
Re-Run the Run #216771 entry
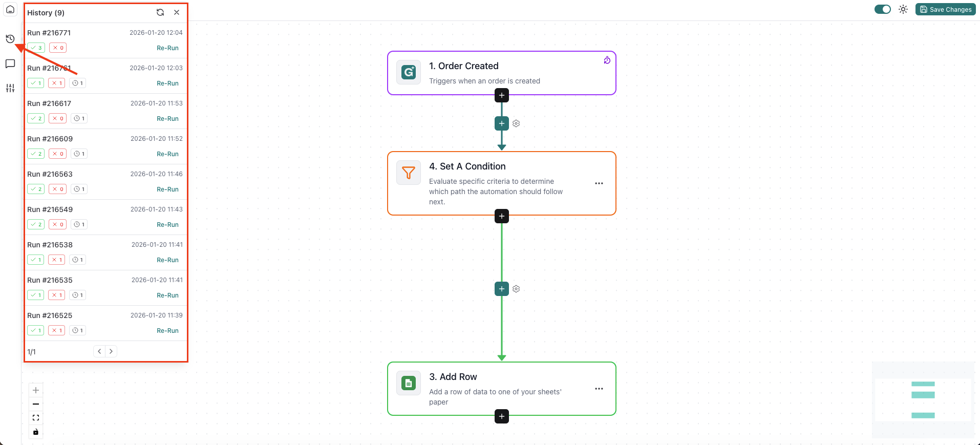point(167,48)
